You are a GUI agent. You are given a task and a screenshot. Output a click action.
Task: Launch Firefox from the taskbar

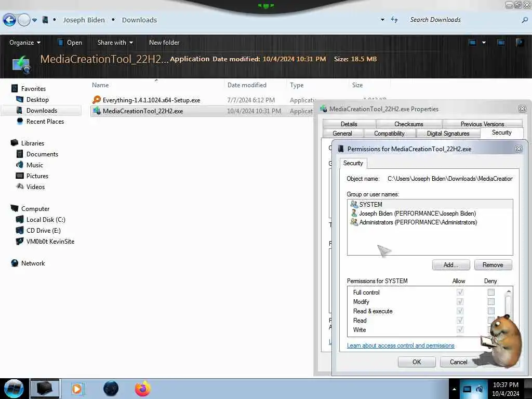(143, 389)
